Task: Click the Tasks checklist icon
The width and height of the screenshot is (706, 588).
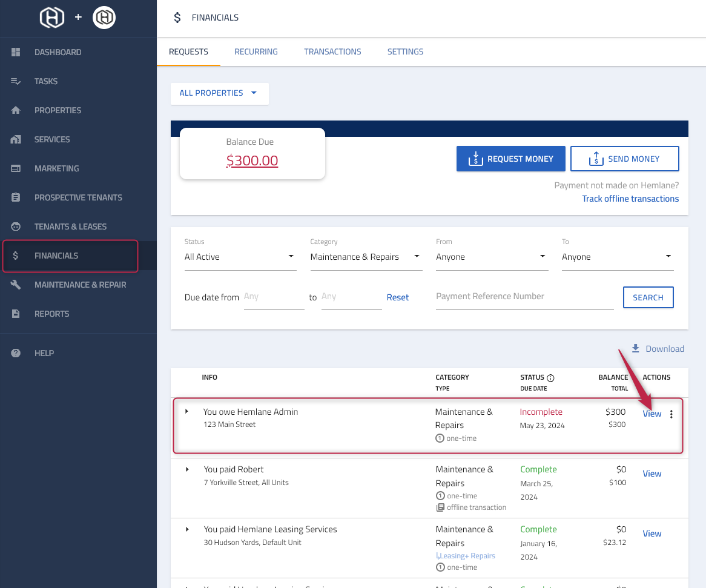Action: 16,82
